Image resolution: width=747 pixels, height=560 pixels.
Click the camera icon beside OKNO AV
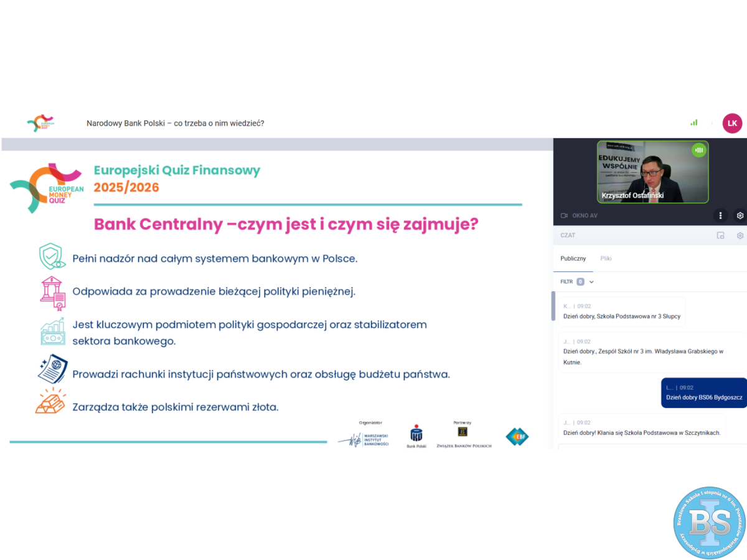coord(564,216)
